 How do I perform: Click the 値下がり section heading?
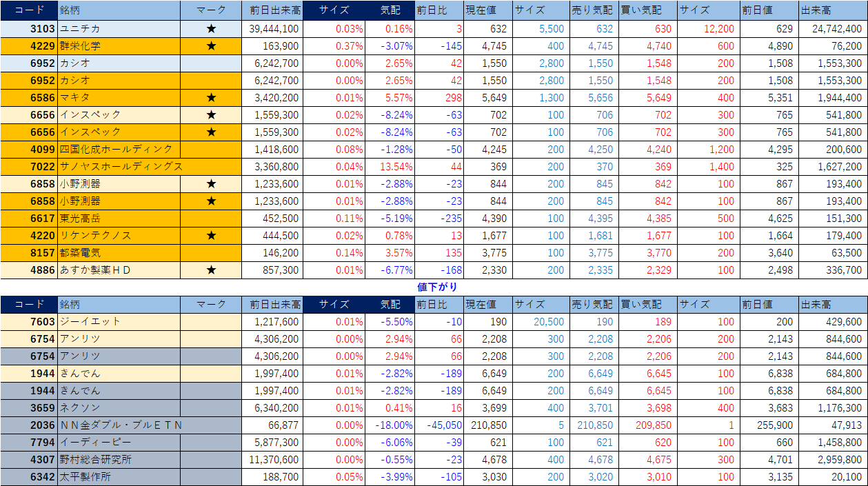coord(437,287)
